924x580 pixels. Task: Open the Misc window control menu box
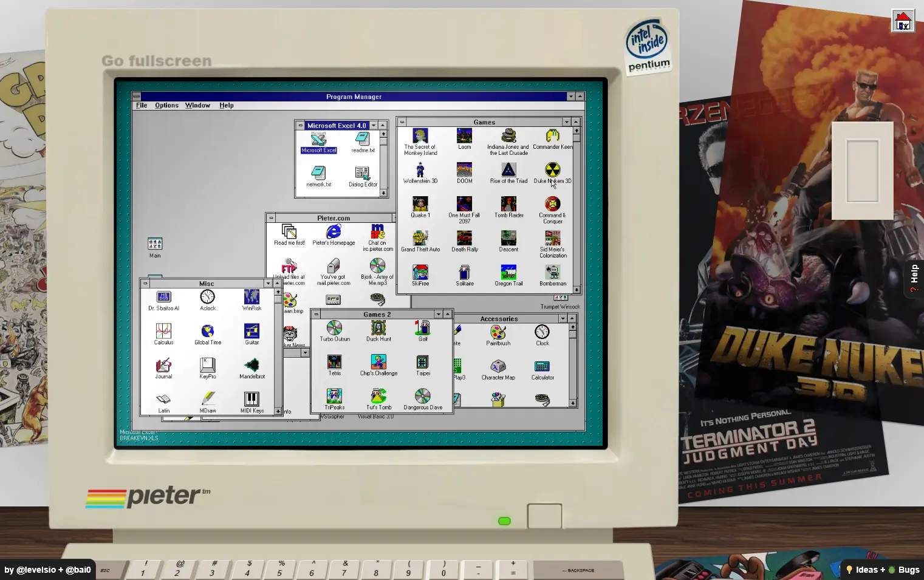145,284
